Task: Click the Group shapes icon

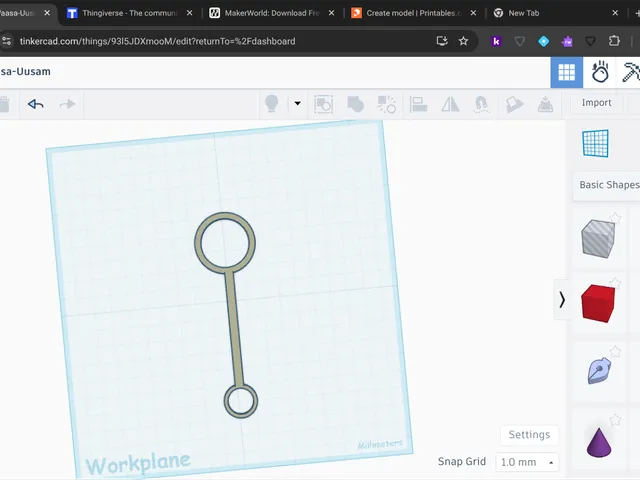Action: pos(355,104)
